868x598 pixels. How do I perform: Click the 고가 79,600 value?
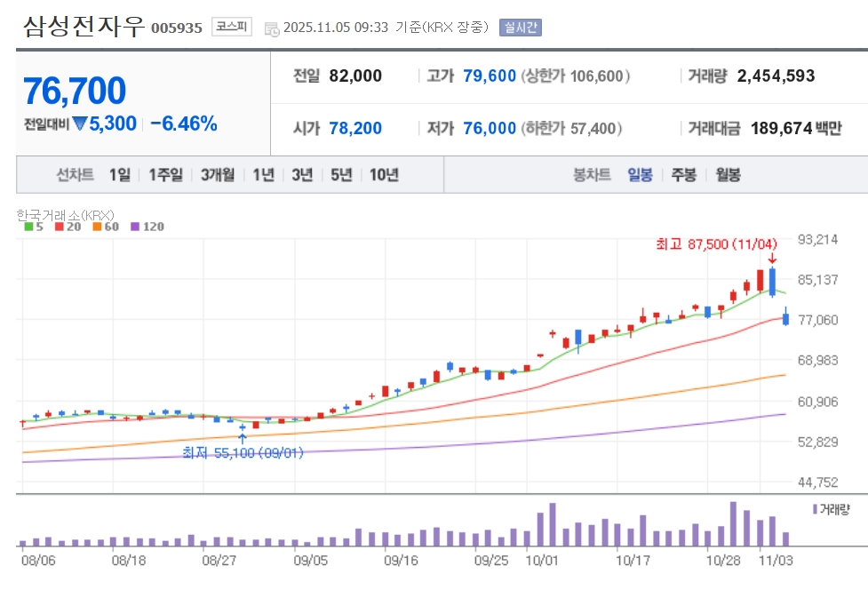tap(490, 76)
